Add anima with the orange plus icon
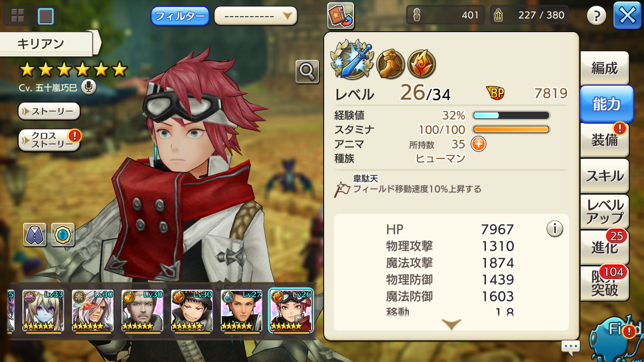The height and width of the screenshot is (362, 644). coord(478,144)
